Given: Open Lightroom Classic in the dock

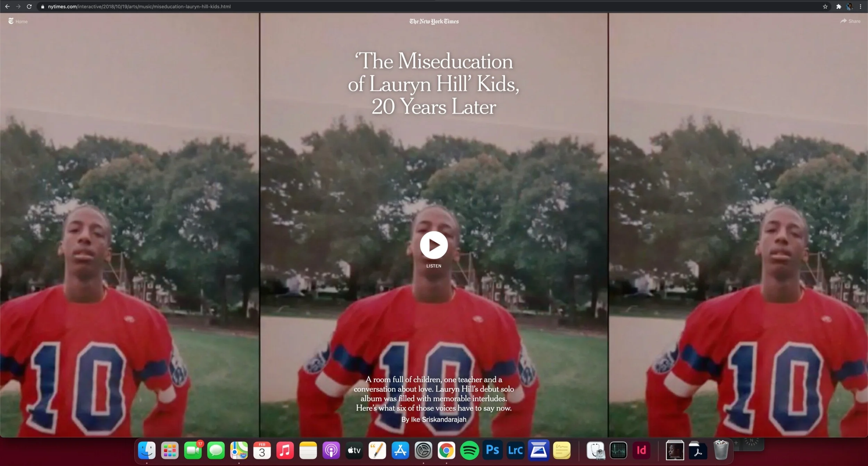Looking at the screenshot, I should pos(515,450).
